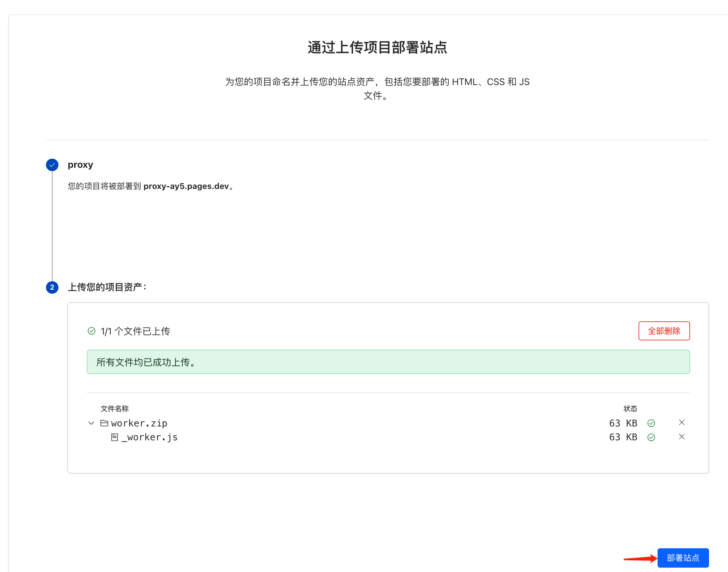The width and height of the screenshot is (728, 572).
Task: Collapse the worker.zip folder chevron
Action: point(91,423)
